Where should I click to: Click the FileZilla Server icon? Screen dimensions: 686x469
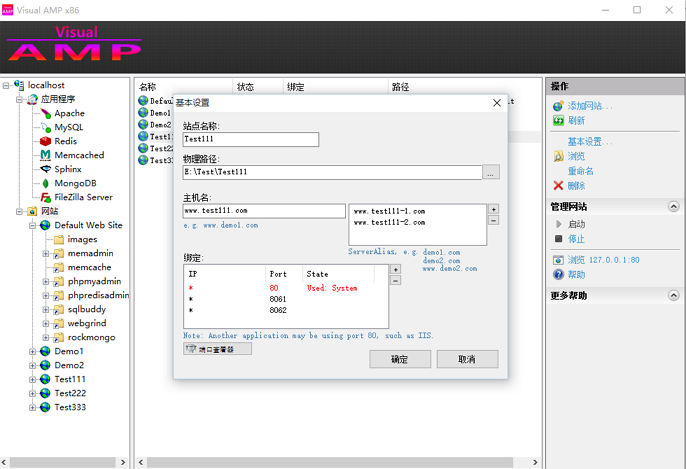coord(46,197)
